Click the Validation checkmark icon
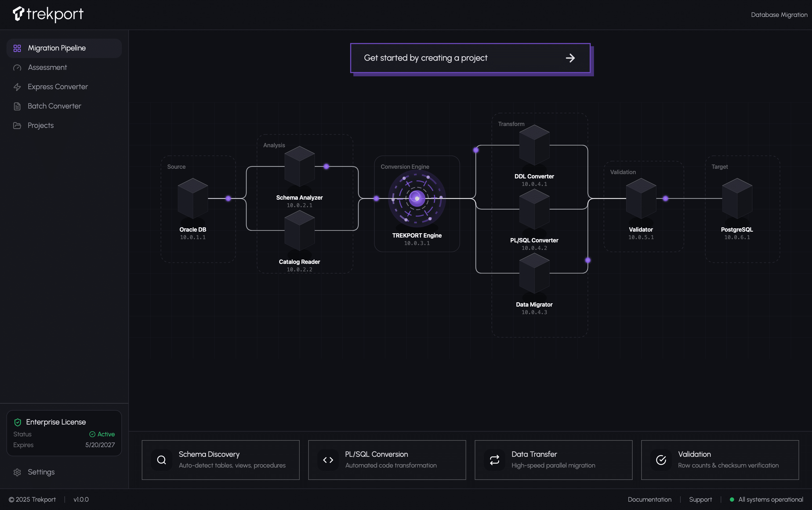Image resolution: width=812 pixels, height=510 pixels. coord(661,460)
